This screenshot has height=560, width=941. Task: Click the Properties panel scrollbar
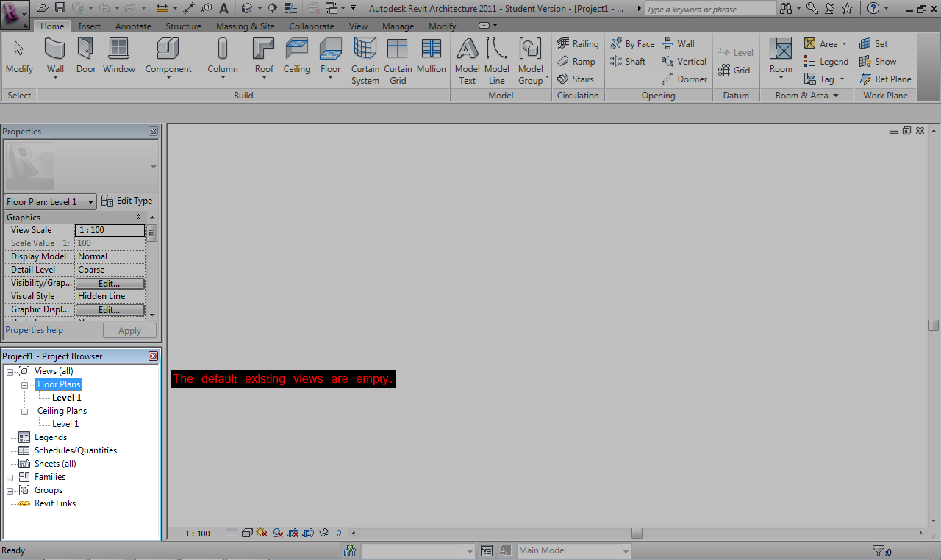tap(152, 234)
